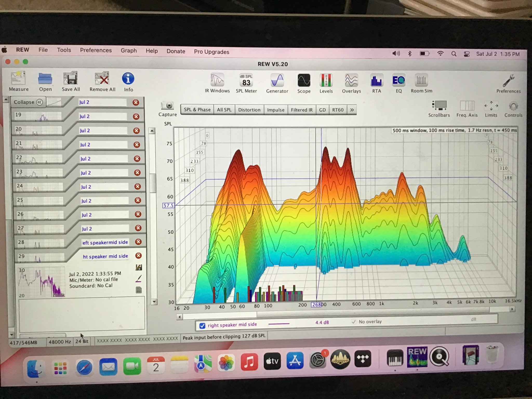Toggle graph Scrollbars
This screenshot has width=532, height=399.
pyautogui.click(x=439, y=109)
